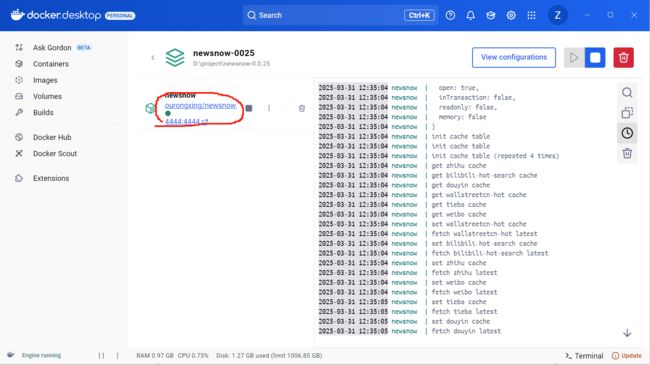The image size is (650, 365).
Task: Pause the Docker engine
Action: [101, 355]
